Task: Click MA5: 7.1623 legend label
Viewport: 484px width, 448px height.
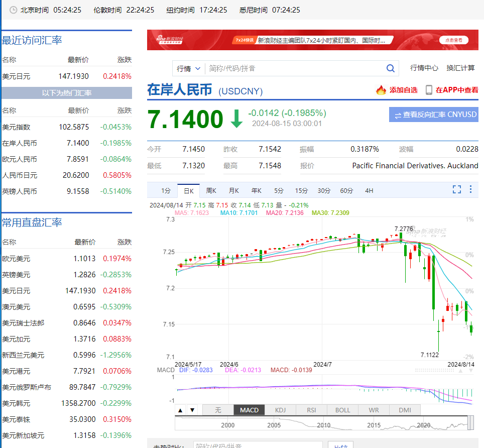Action: point(192,213)
